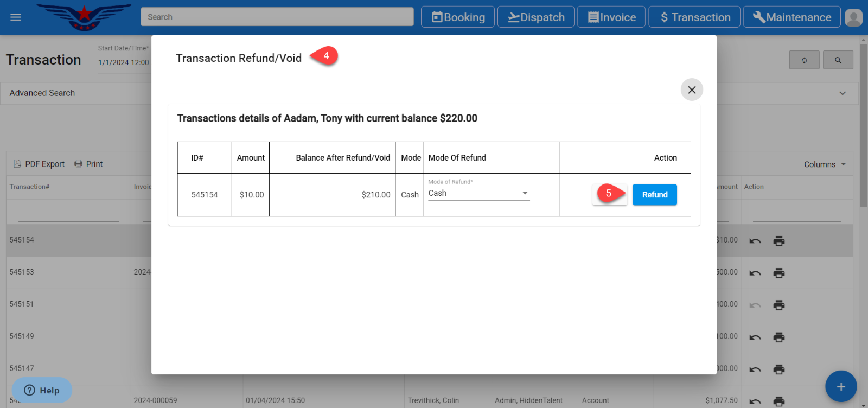
Task: Click refund arrow for transaction 545147
Action: (755, 369)
